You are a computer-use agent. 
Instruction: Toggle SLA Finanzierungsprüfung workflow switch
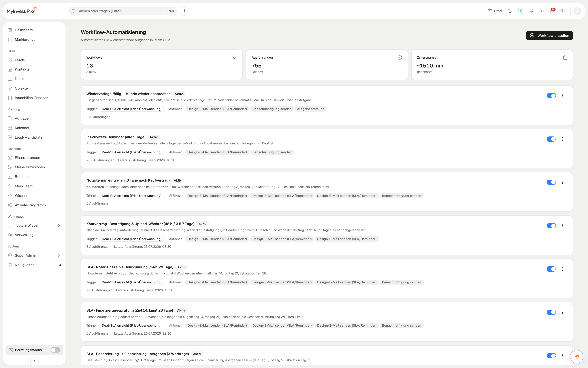tap(551, 312)
